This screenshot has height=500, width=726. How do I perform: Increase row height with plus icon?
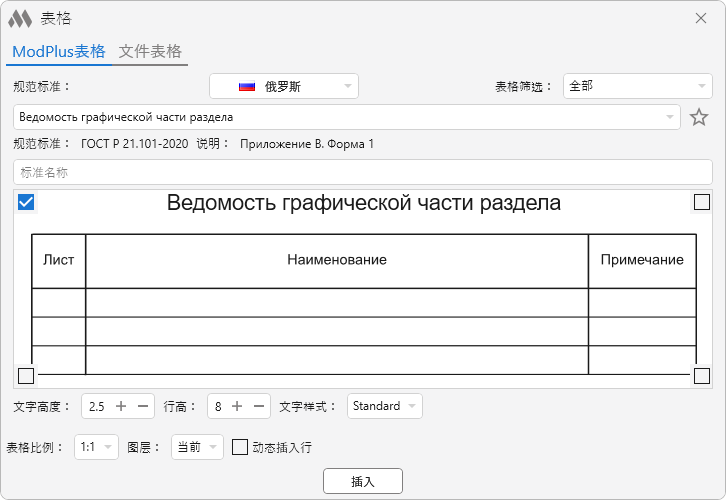coord(237,406)
